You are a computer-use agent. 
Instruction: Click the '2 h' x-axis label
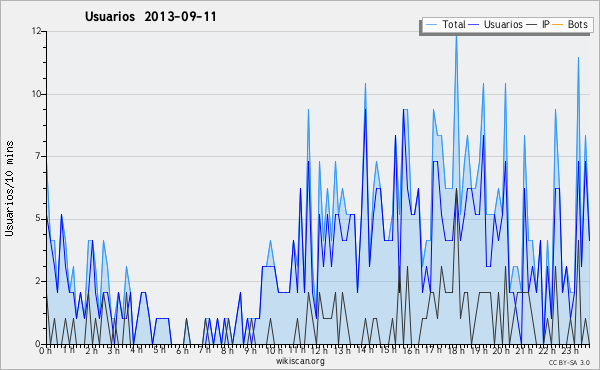(x=91, y=350)
